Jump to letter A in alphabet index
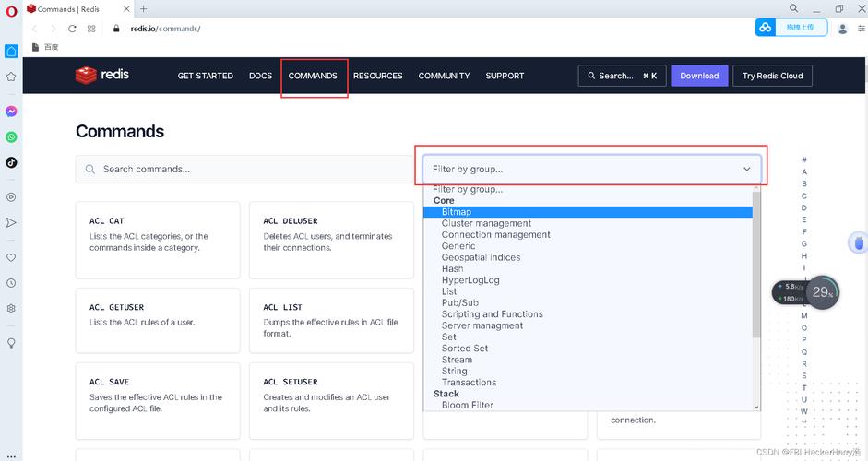The width and height of the screenshot is (868, 461). [x=804, y=171]
